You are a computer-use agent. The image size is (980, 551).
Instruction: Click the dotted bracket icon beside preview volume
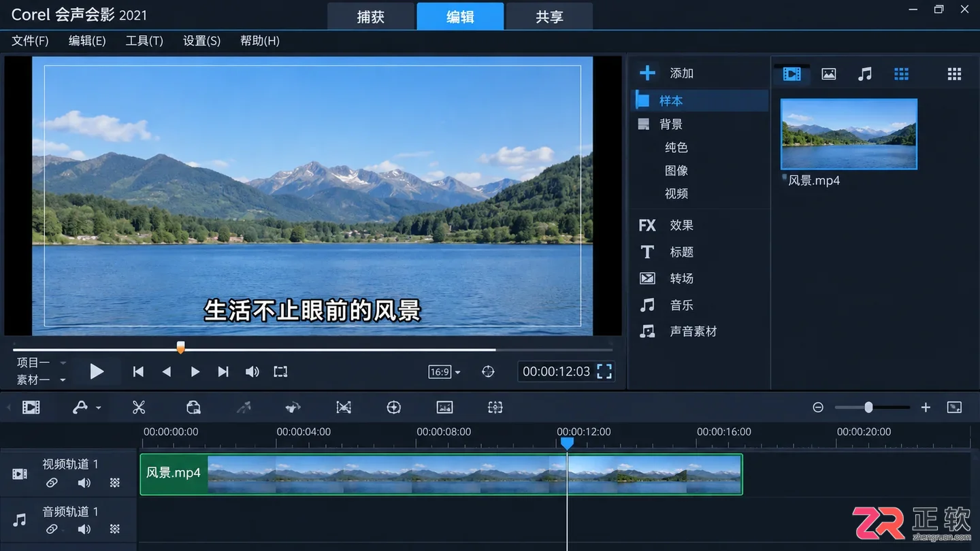coord(280,371)
